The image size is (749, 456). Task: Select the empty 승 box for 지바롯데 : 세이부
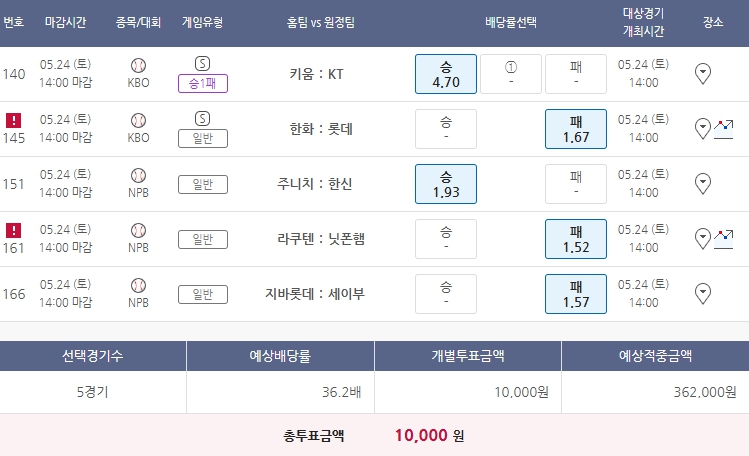pos(445,294)
